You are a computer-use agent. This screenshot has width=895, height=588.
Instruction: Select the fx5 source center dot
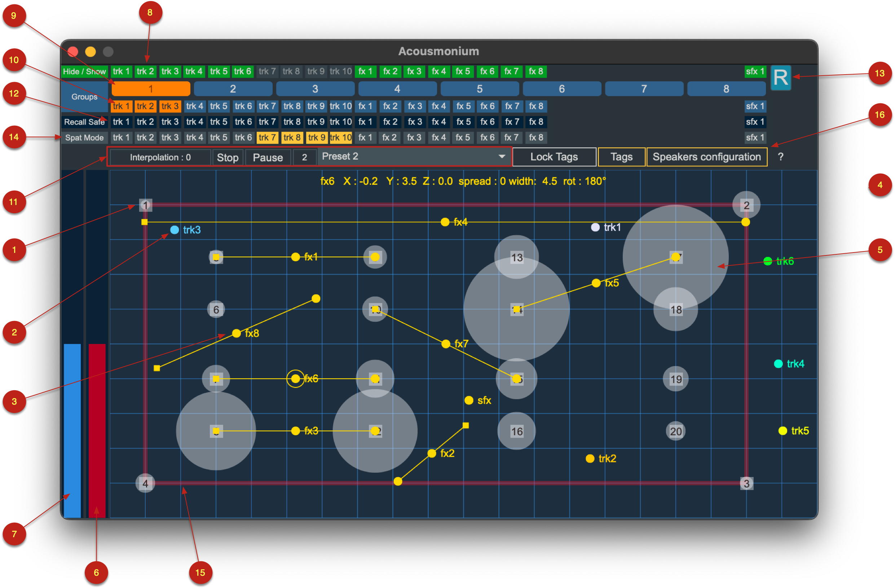(596, 283)
